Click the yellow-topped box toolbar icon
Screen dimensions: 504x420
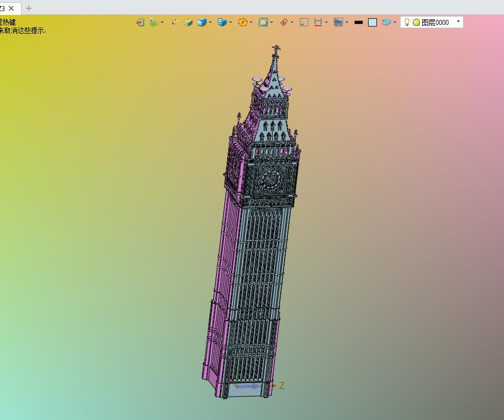[188, 22]
